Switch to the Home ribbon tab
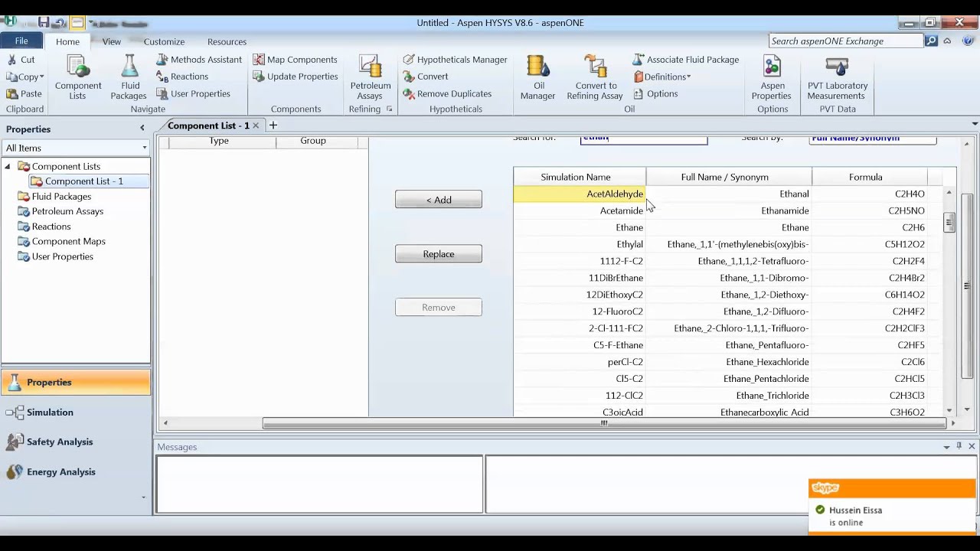The height and width of the screenshot is (551, 980). point(67,41)
